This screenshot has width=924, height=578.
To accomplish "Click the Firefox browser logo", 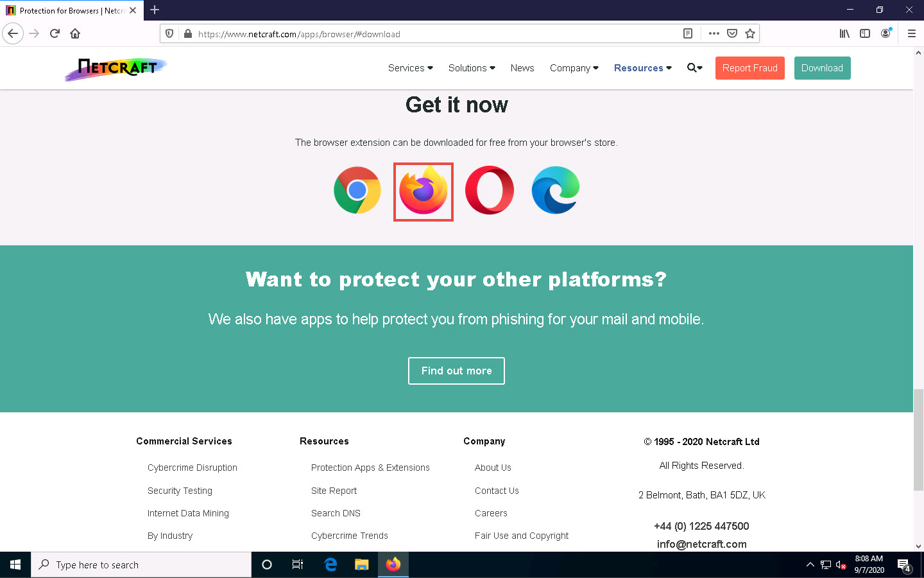I will (424, 191).
